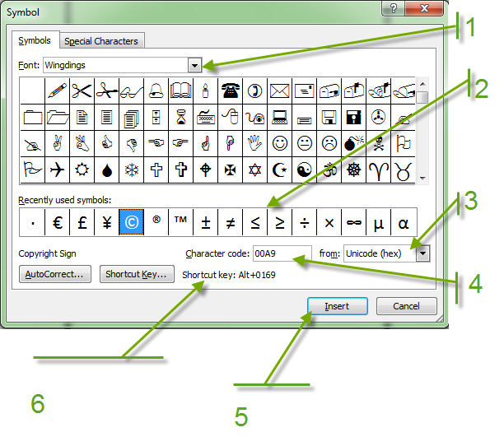Choose the snowflake symbol
Viewport: 504px width, 446px height.
click(131, 170)
